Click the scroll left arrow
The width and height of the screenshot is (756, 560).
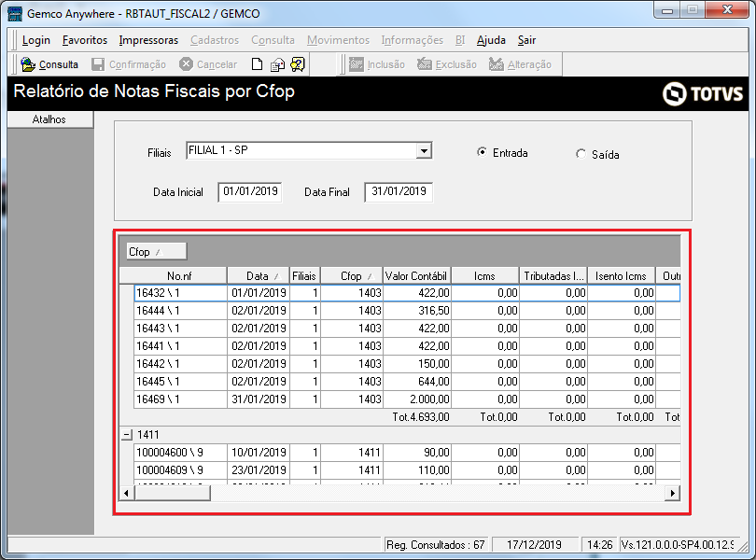point(127,493)
